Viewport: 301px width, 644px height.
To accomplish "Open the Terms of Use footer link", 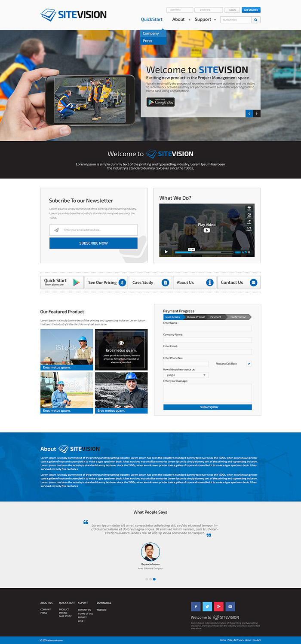I will [x=85, y=614].
